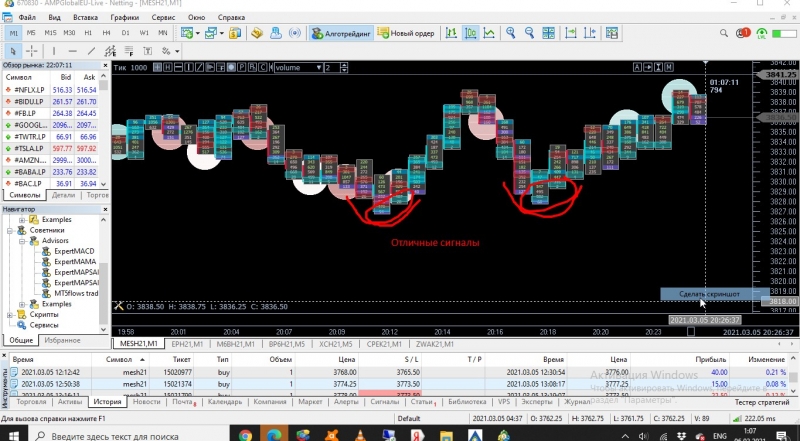The width and height of the screenshot is (800, 441).
Task: Click the chart tools wrench icon
Action: tap(118, 306)
